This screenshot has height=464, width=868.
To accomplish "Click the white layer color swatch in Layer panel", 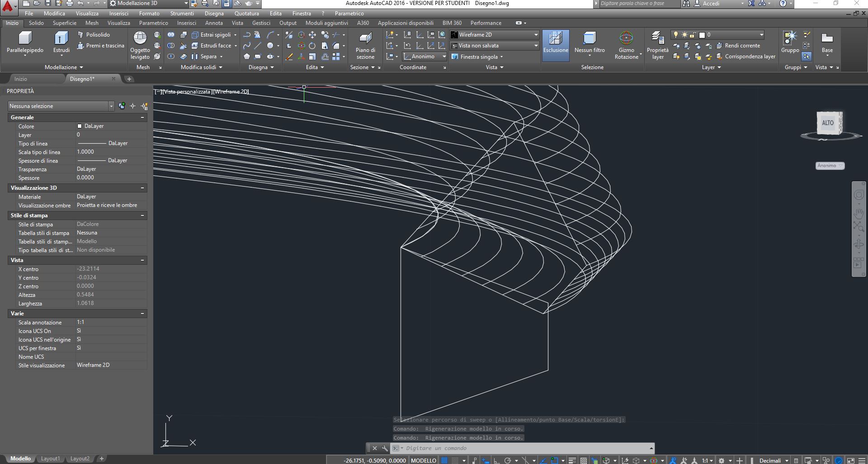I will [x=702, y=35].
